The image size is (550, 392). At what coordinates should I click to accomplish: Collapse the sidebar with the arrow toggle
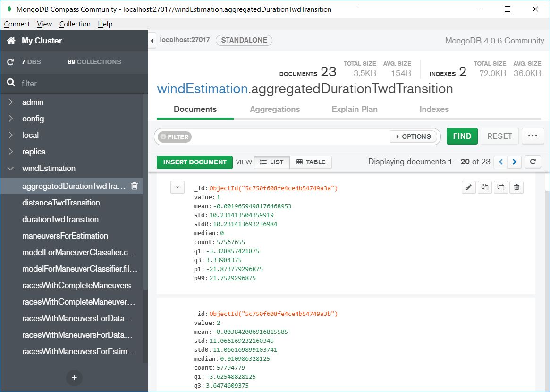tap(152, 41)
